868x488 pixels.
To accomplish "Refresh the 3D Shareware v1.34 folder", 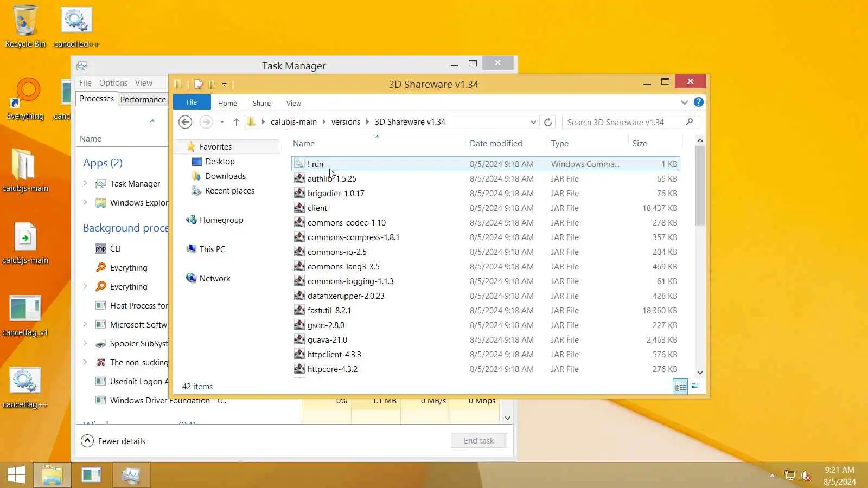I will coord(548,122).
